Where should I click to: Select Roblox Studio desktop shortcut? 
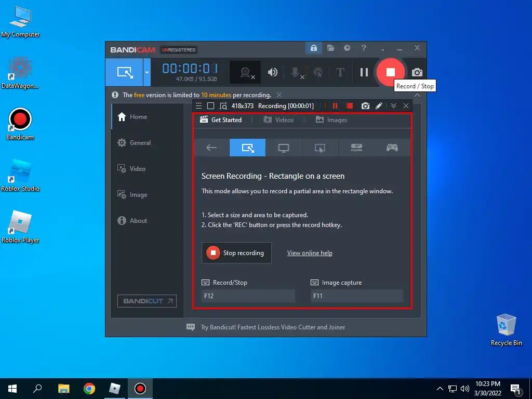[x=20, y=176]
